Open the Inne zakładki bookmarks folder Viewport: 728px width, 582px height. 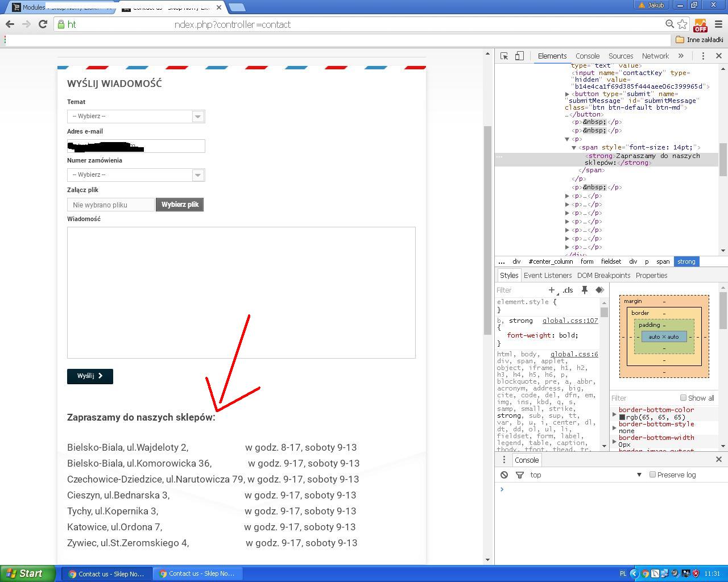699,40
